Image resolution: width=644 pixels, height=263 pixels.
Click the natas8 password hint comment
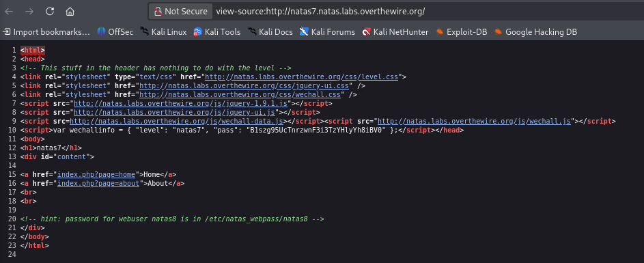click(172, 219)
